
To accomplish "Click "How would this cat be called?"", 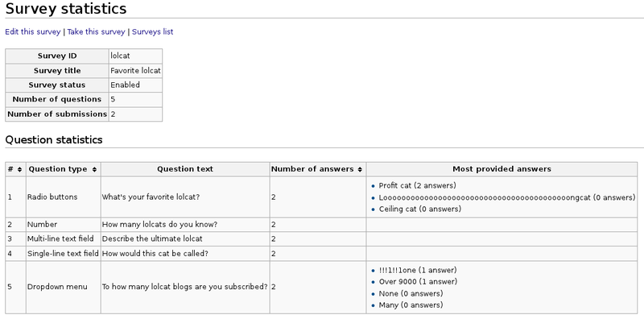I will 155,254.
